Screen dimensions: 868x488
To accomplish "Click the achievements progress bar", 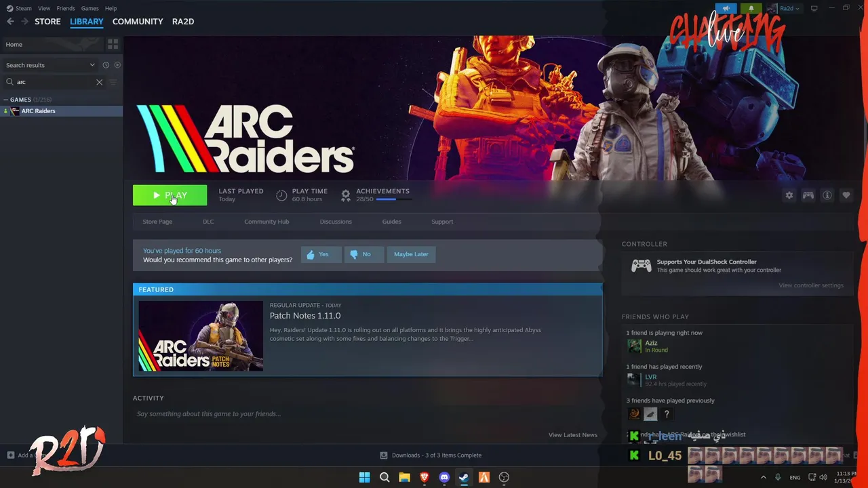I will pyautogui.click(x=393, y=199).
